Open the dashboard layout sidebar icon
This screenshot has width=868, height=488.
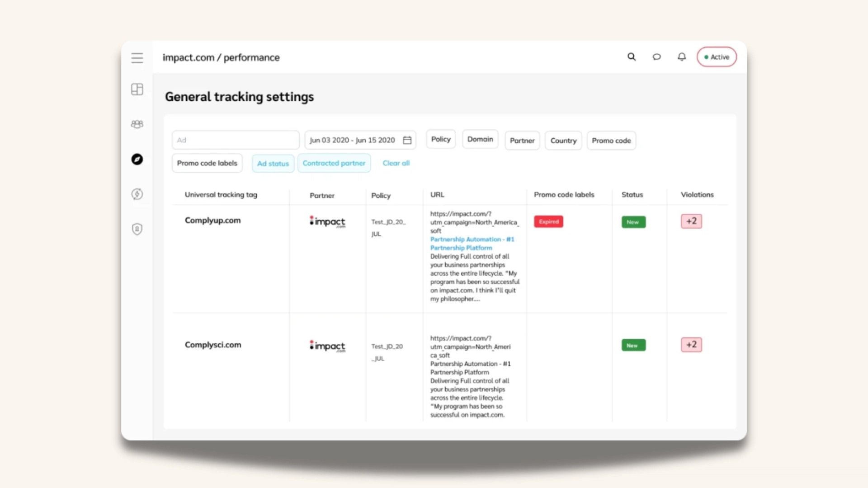point(137,89)
